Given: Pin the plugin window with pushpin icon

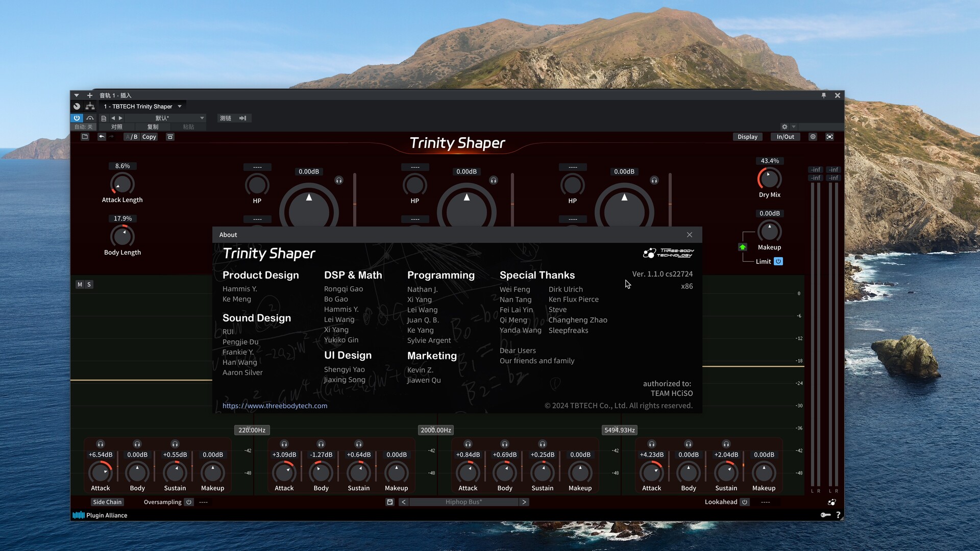Looking at the screenshot, I should tap(823, 95).
